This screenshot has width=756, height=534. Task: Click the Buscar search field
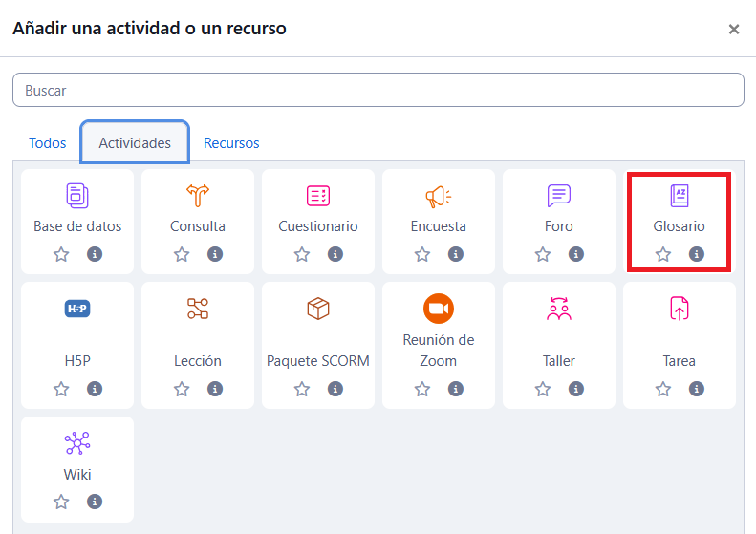coord(378,91)
